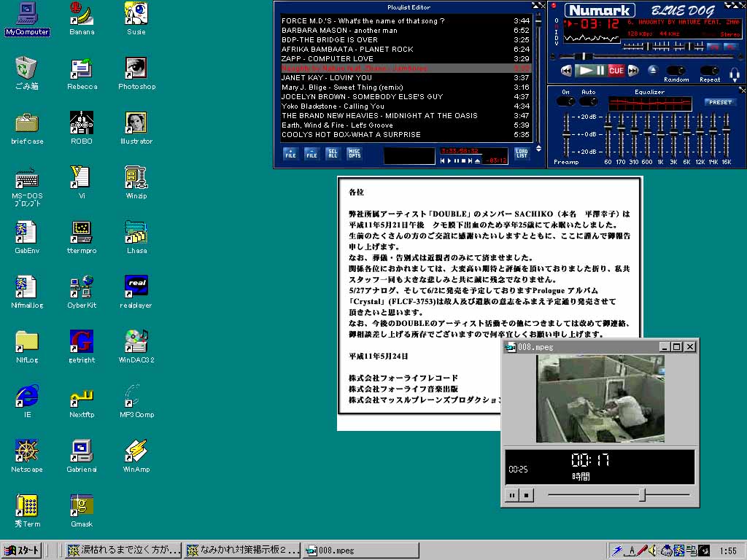The image size is (747, 560).
Task: Click the MS-DOS prompt desktop icon
Action: tap(27, 187)
